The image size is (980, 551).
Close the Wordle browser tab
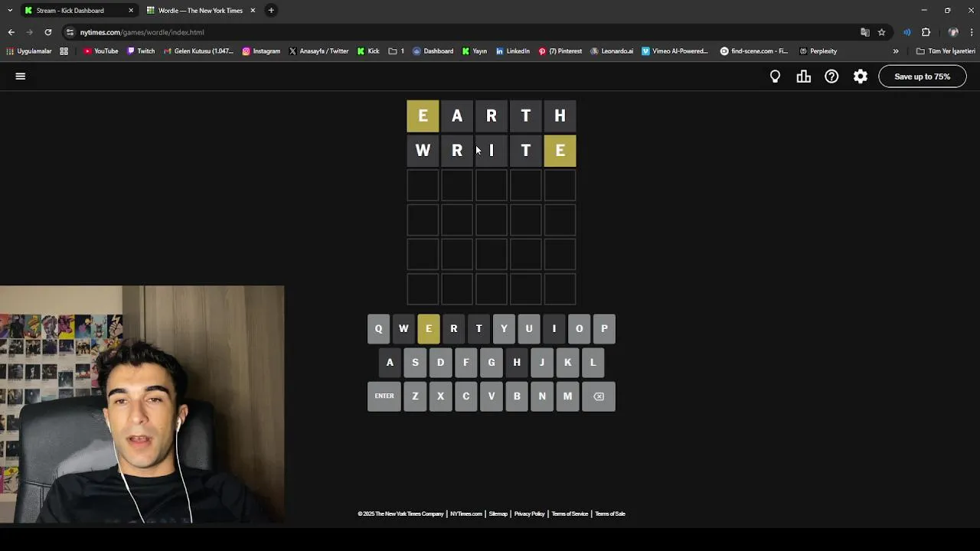pyautogui.click(x=253, y=11)
